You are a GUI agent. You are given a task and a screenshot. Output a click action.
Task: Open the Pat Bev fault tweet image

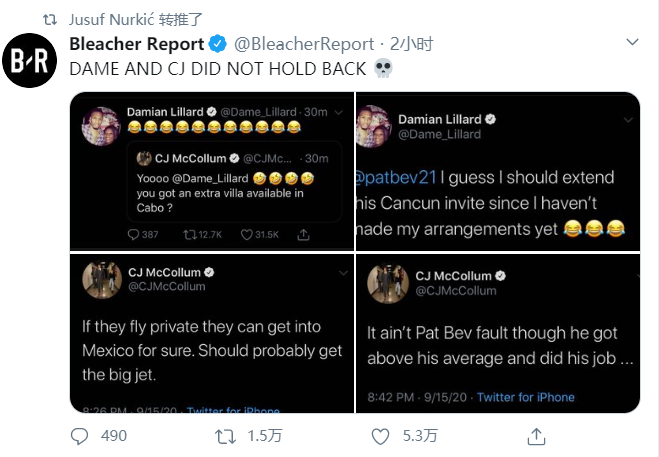[498, 333]
